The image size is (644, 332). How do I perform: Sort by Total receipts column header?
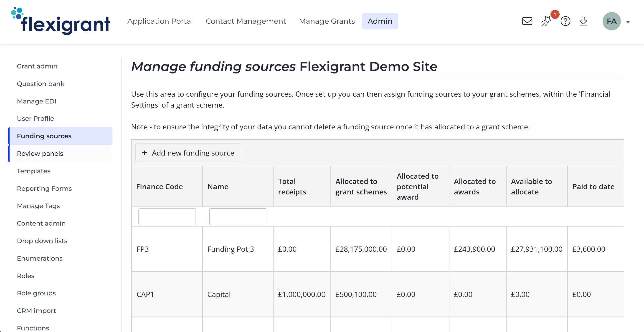coord(292,187)
